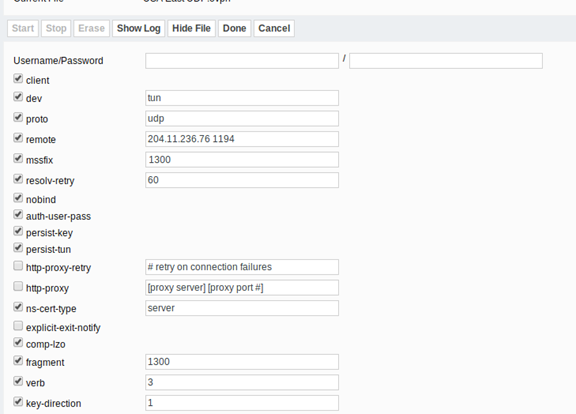
Task: Click the ns-cert-type field containing server
Action: (x=242, y=308)
